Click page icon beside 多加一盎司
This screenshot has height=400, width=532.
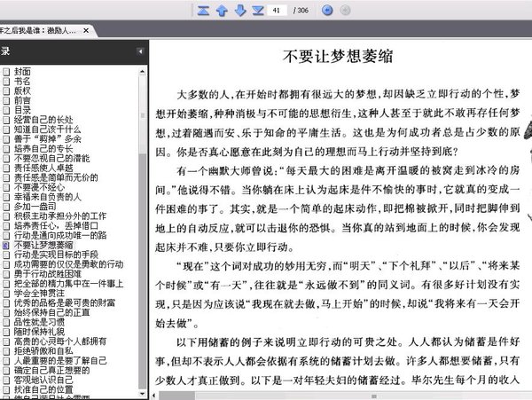click(x=6, y=207)
